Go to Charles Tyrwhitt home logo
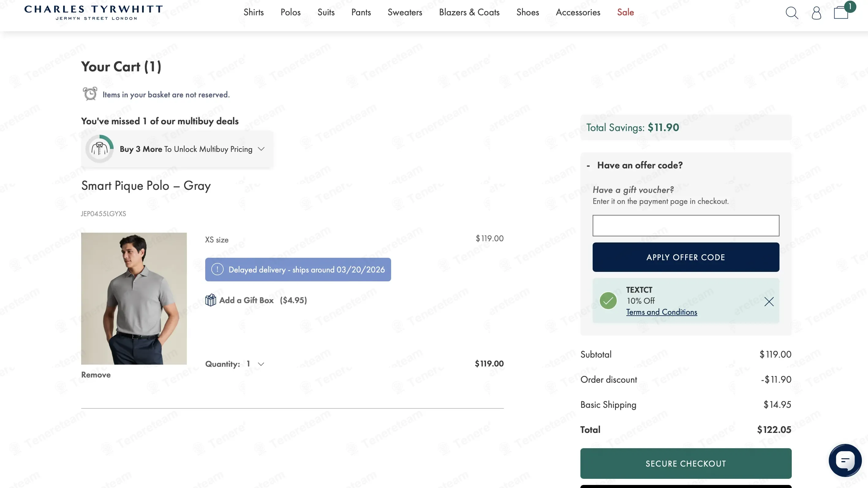 tap(93, 13)
